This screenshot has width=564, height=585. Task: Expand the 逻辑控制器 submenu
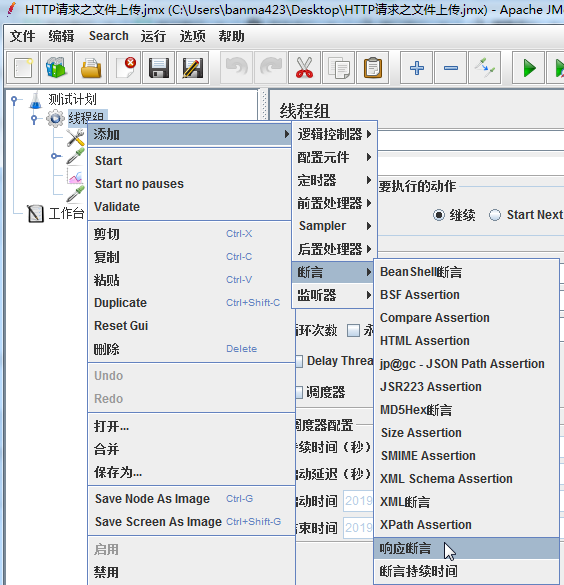coord(334,134)
